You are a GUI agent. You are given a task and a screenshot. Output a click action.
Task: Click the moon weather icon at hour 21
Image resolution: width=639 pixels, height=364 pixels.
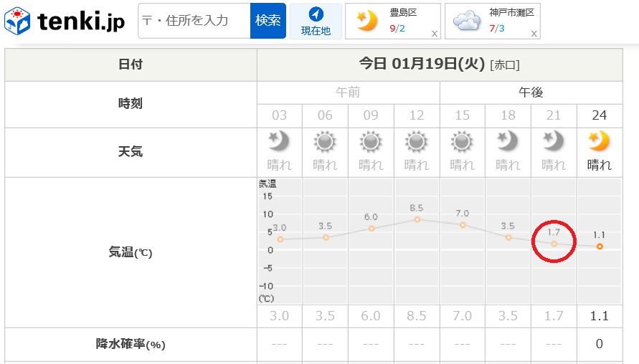(554, 141)
